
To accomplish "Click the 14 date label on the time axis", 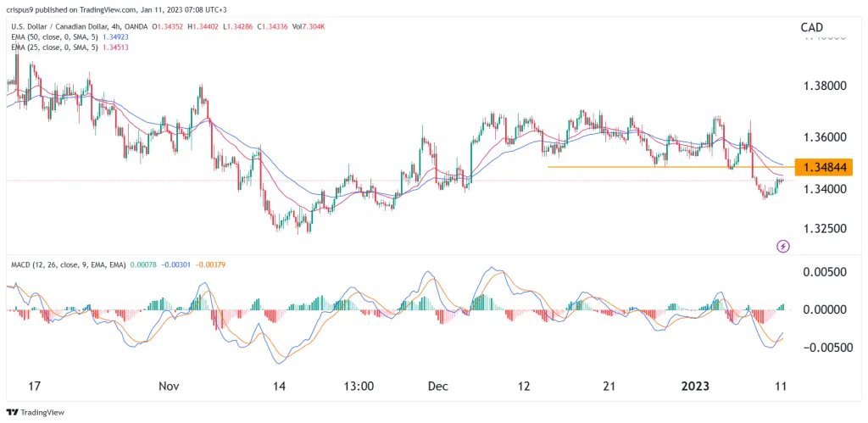I will click(279, 386).
